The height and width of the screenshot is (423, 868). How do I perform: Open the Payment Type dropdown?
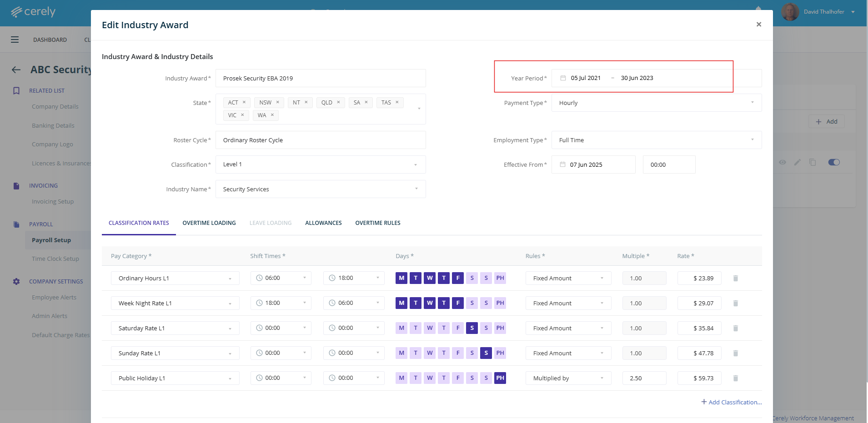pyautogui.click(x=656, y=103)
